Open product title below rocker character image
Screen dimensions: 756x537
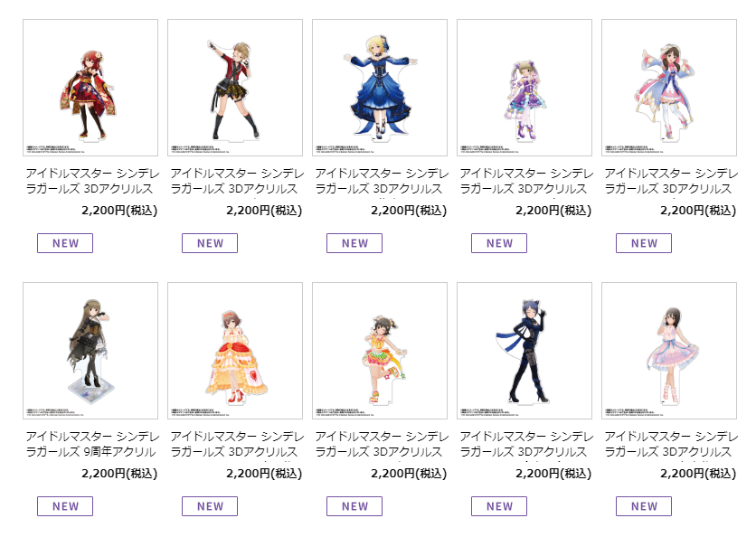coord(237,181)
